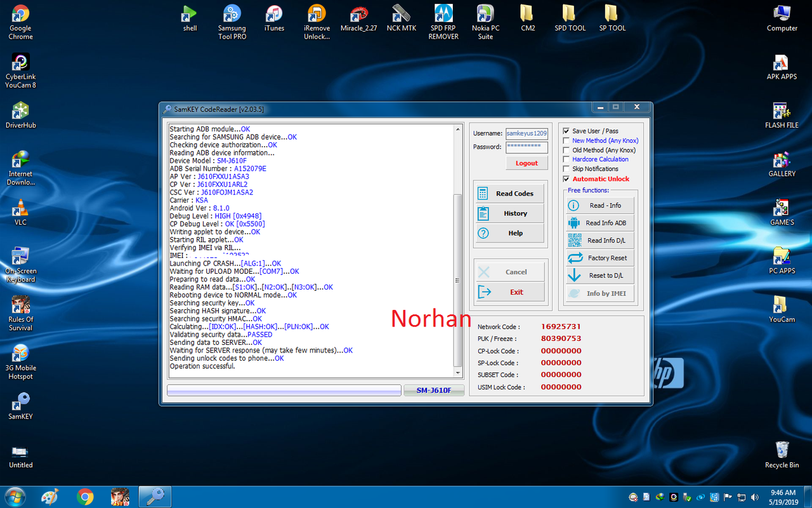This screenshot has width=812, height=508.
Task: Click the PUK / Freeze value 80390753
Action: pyautogui.click(x=561, y=338)
